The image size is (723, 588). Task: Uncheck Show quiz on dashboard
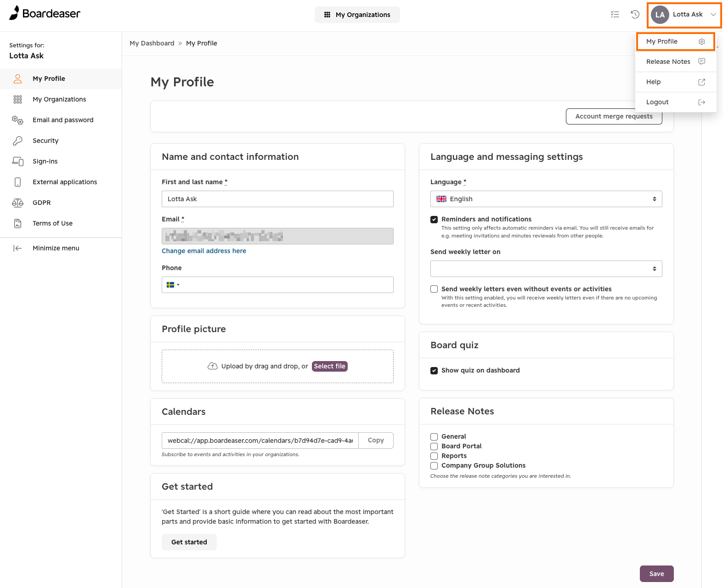434,371
